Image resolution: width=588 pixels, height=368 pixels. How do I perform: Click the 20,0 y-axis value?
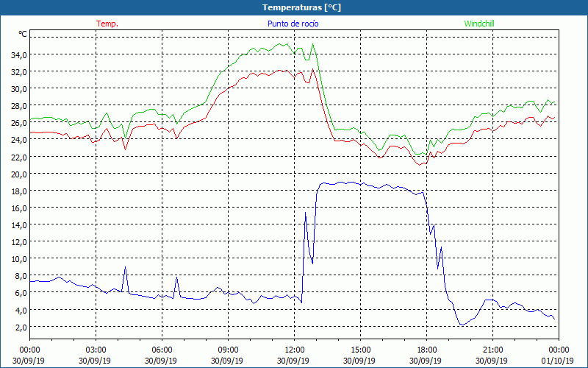pyautogui.click(x=19, y=174)
